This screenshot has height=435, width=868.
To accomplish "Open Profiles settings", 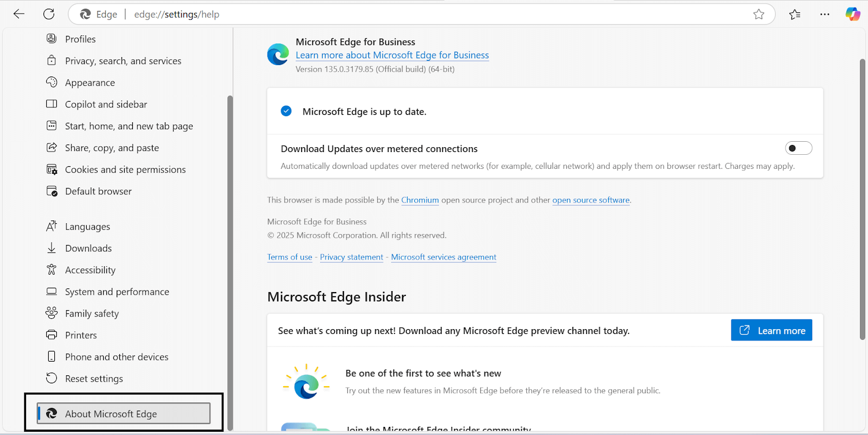I will tap(80, 39).
